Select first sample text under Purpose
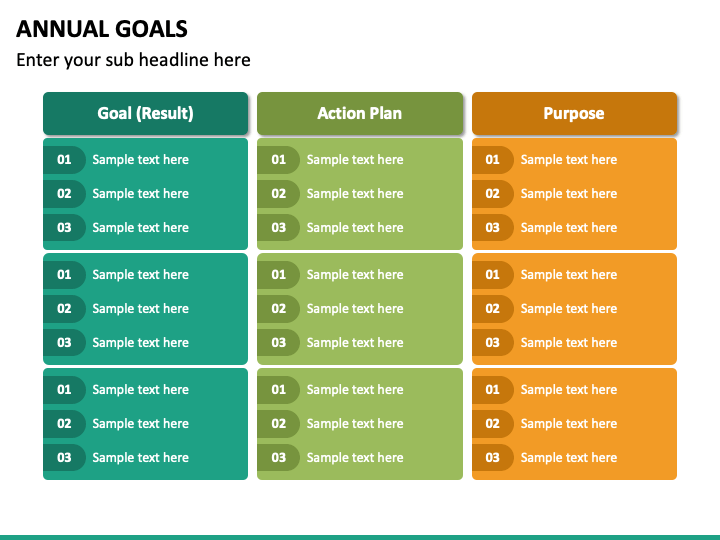Viewport: 720px width, 540px height. [569, 160]
